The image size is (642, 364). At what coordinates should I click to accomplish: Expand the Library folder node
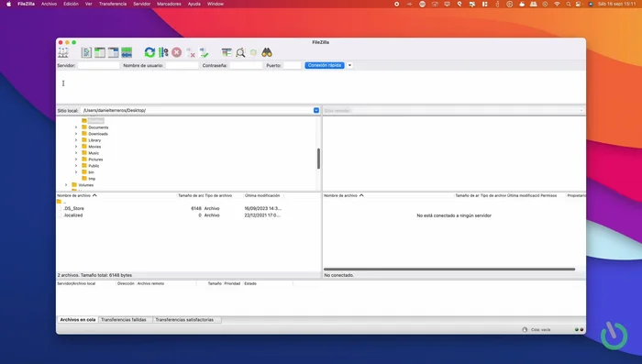point(76,140)
